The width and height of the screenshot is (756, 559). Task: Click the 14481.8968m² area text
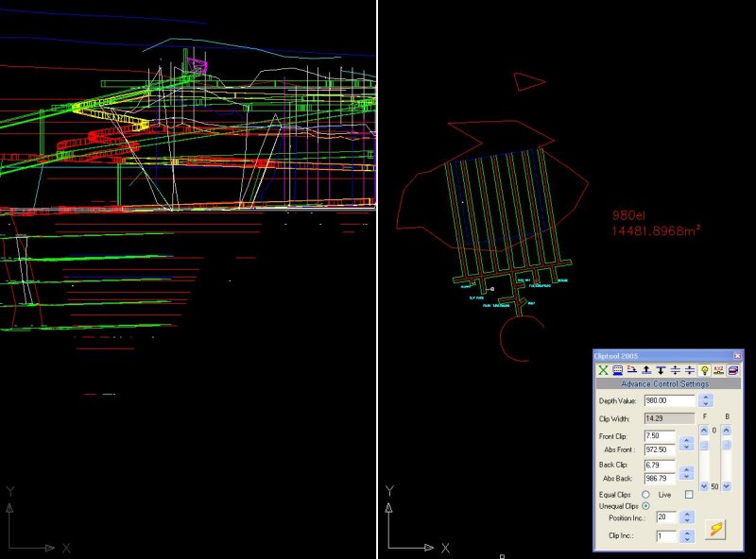click(x=656, y=230)
